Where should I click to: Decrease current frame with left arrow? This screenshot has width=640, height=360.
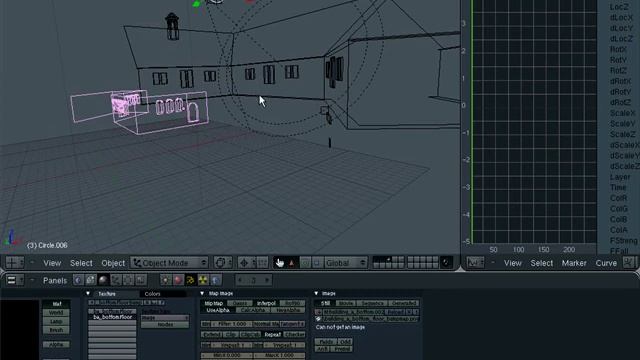point(240,280)
